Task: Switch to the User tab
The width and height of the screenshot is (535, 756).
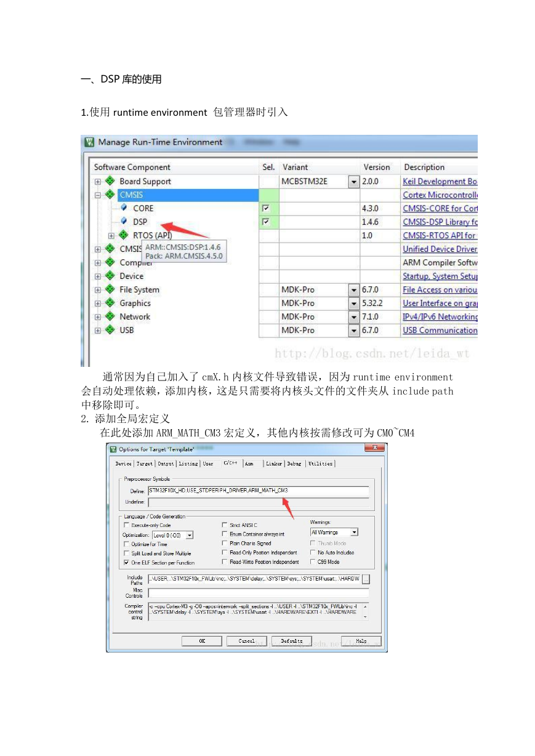Action: point(209,464)
